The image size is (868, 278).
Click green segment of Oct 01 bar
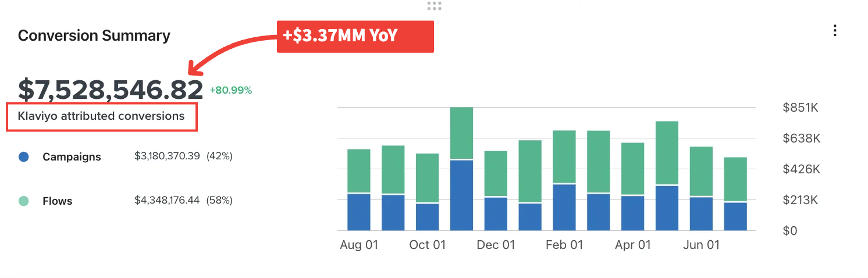(428, 178)
